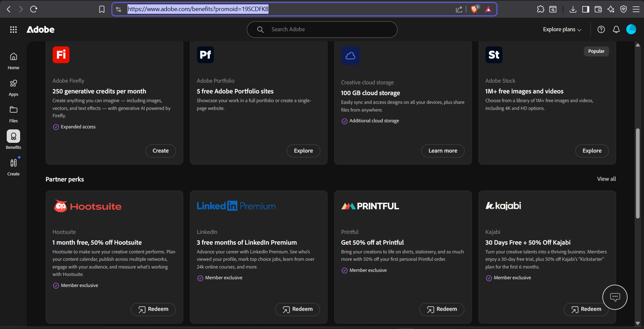Image resolution: width=644 pixels, height=329 pixels.
Task: Open site settings icon in address bar
Action: point(118,9)
